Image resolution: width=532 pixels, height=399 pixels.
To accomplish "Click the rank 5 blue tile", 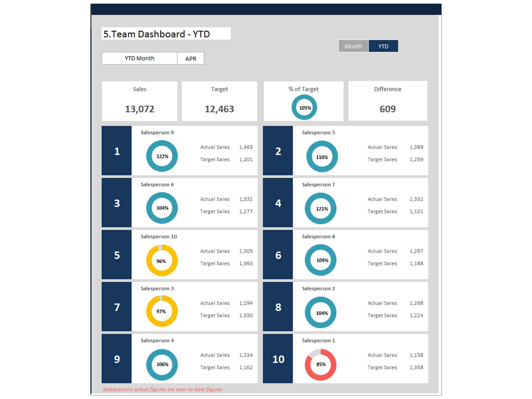I will click(x=117, y=255).
